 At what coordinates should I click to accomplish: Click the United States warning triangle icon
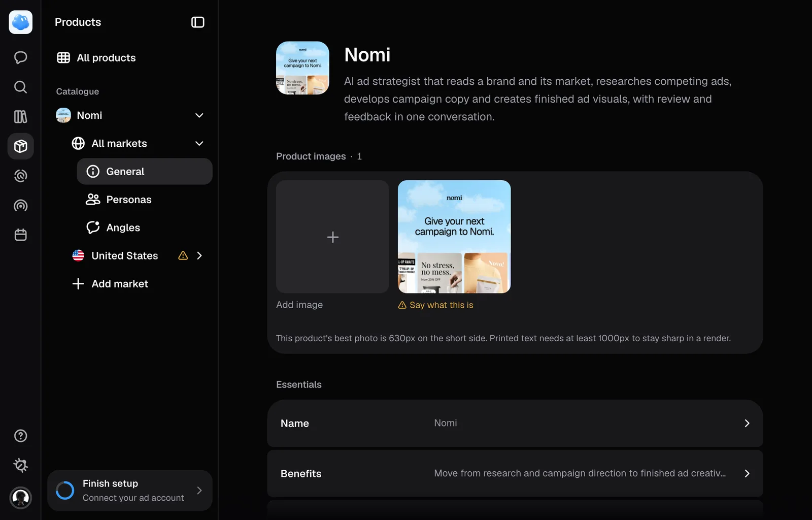tap(183, 255)
